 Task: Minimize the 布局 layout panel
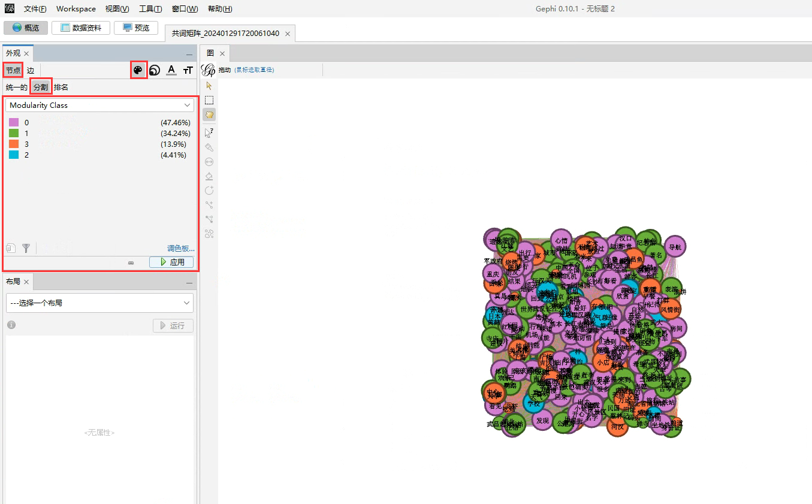coord(189,282)
